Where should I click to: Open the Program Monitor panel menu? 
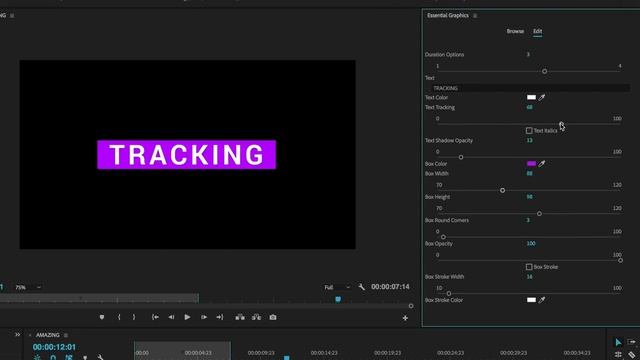point(12,16)
